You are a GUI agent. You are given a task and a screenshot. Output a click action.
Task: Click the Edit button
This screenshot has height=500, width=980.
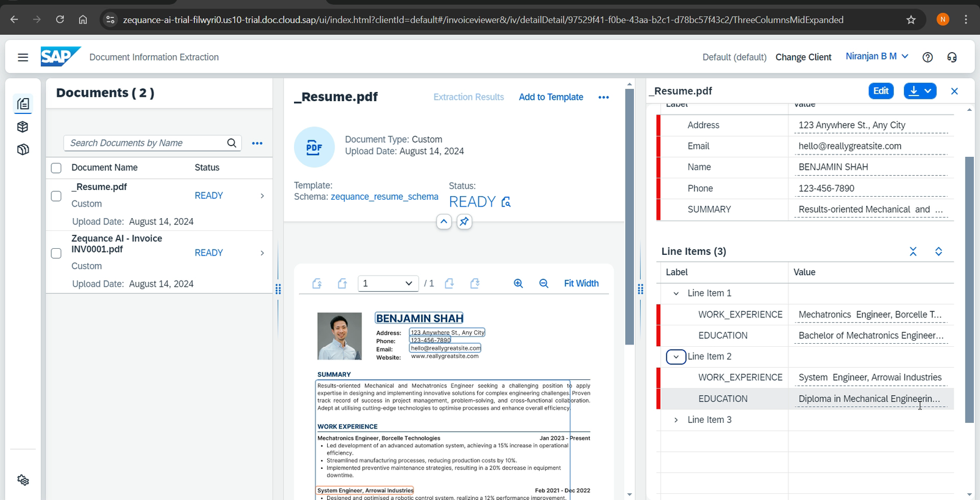[x=881, y=91]
